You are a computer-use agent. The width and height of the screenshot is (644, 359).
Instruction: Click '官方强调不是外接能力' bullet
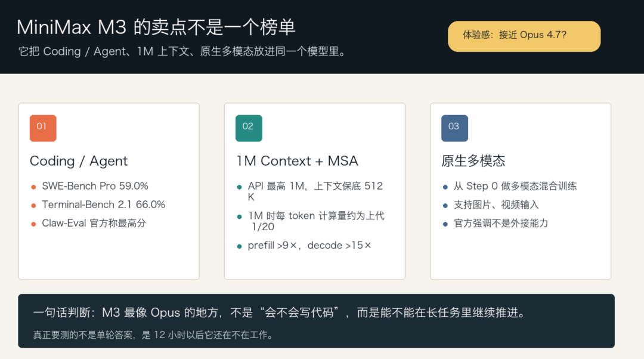coord(501,223)
